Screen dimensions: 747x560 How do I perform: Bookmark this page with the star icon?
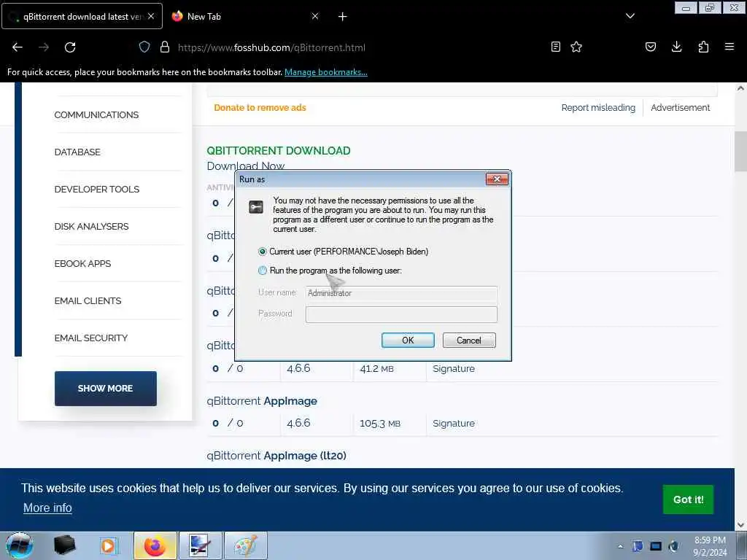pyautogui.click(x=576, y=47)
